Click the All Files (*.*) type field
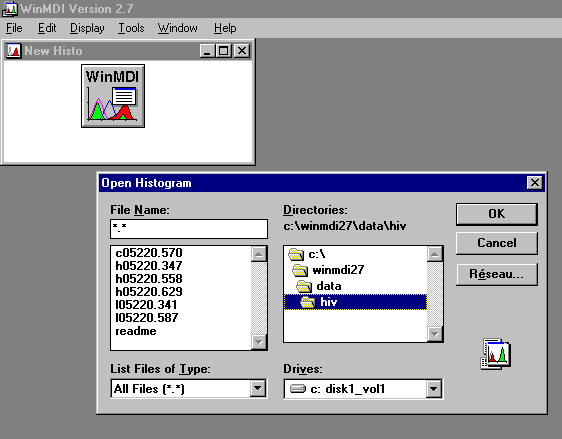The width and height of the screenshot is (562, 439). coord(181,389)
